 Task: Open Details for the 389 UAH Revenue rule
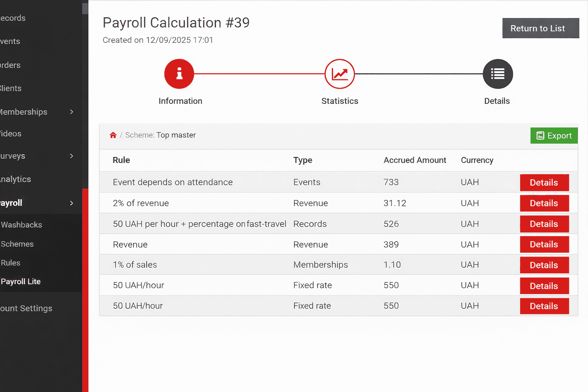[544, 244]
